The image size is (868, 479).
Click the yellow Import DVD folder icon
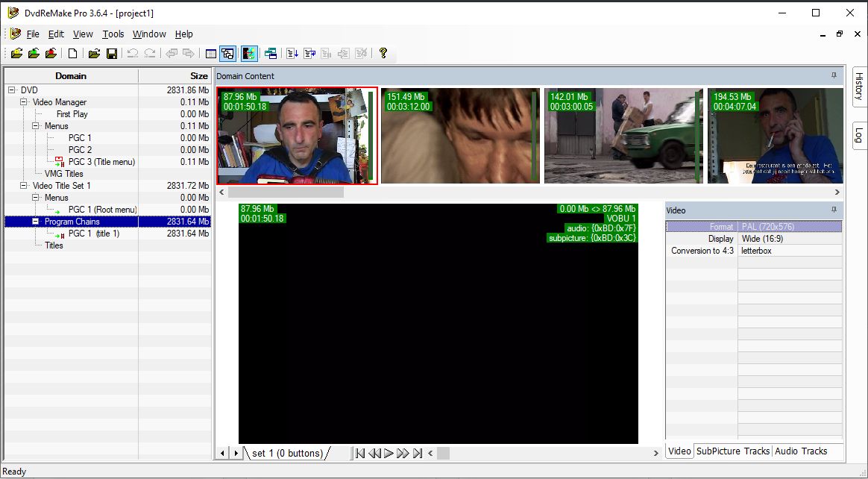coord(16,53)
